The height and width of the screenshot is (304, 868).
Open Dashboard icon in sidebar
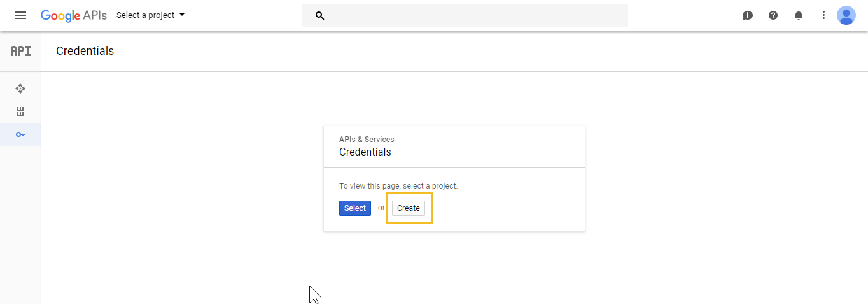tap(20, 89)
